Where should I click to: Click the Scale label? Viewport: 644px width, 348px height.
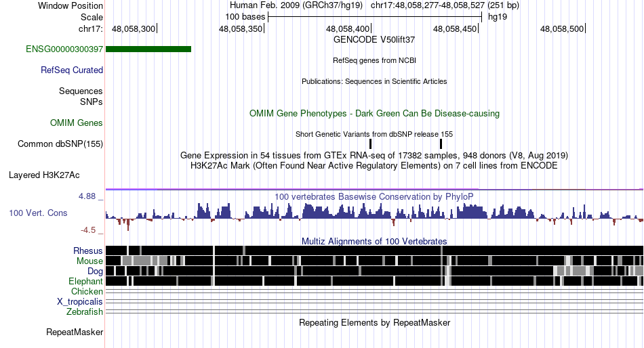[92, 17]
